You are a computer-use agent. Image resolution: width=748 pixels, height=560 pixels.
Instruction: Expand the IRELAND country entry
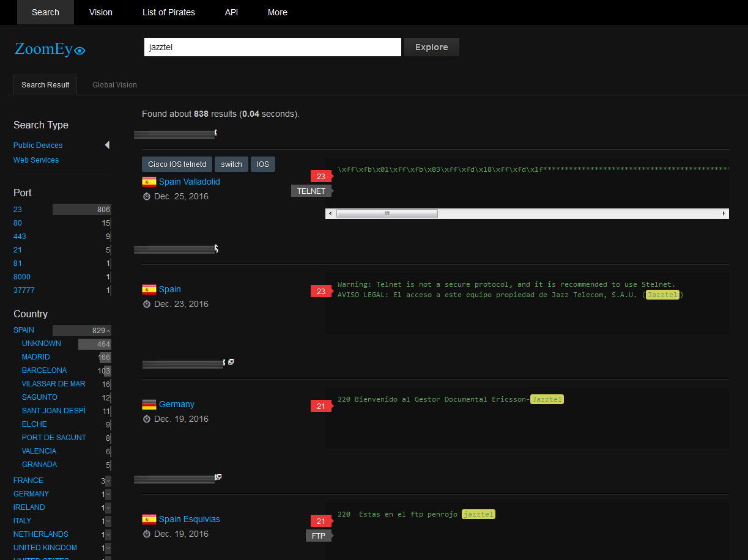[108, 507]
